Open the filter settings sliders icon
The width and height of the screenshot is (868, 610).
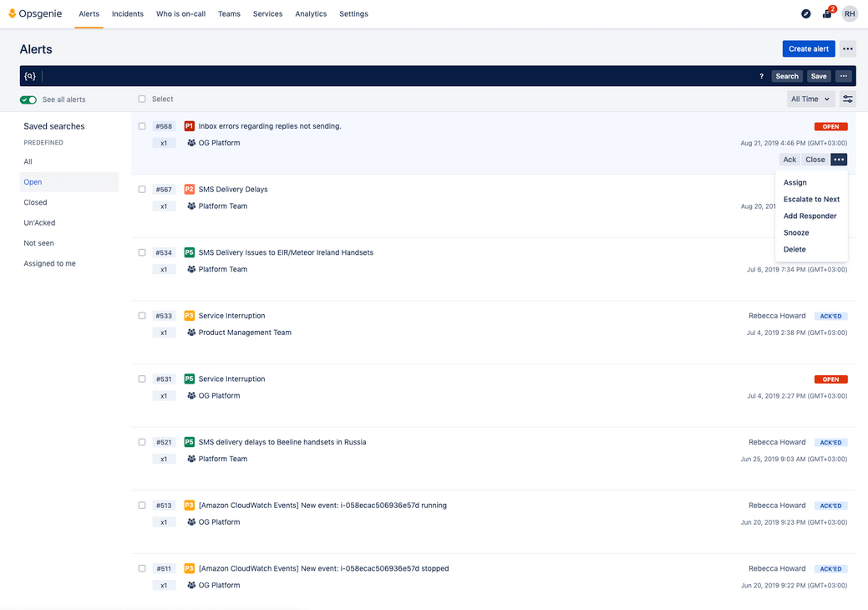pyautogui.click(x=847, y=99)
